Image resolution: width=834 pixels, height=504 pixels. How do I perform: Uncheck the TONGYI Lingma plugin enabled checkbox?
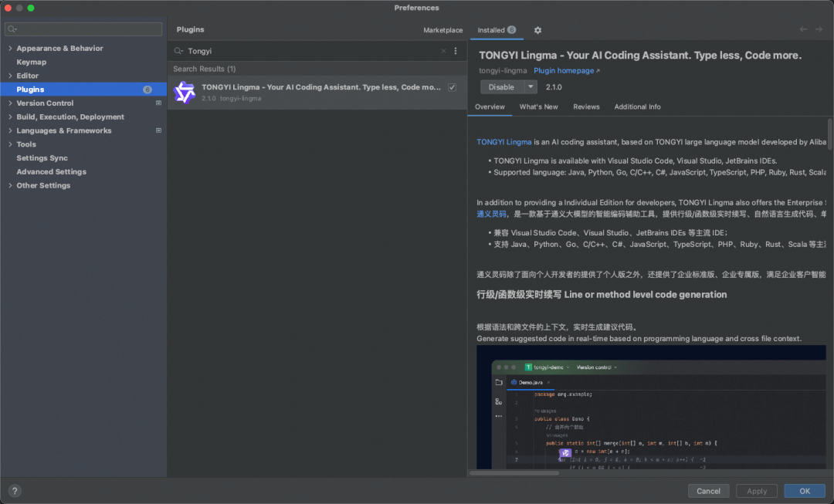452,87
